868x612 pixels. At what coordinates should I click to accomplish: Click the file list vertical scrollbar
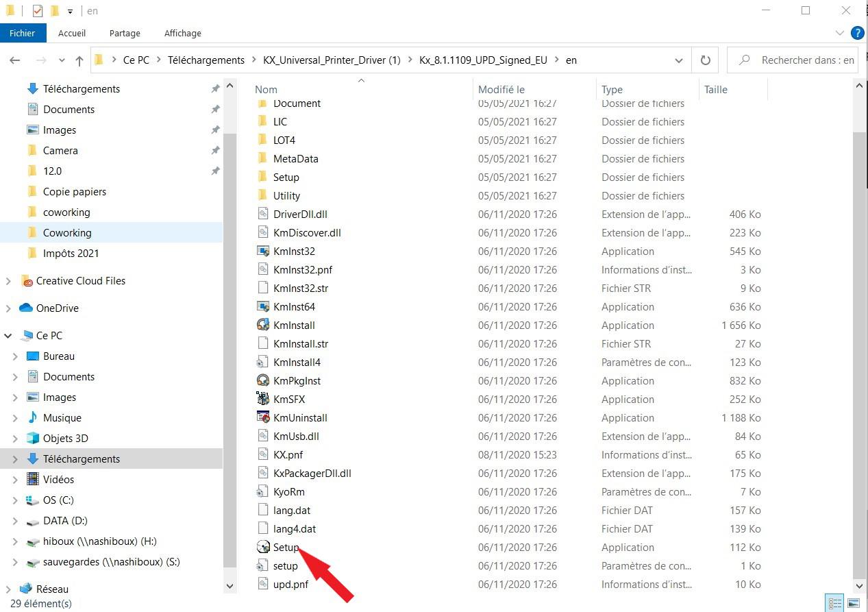pos(859,343)
